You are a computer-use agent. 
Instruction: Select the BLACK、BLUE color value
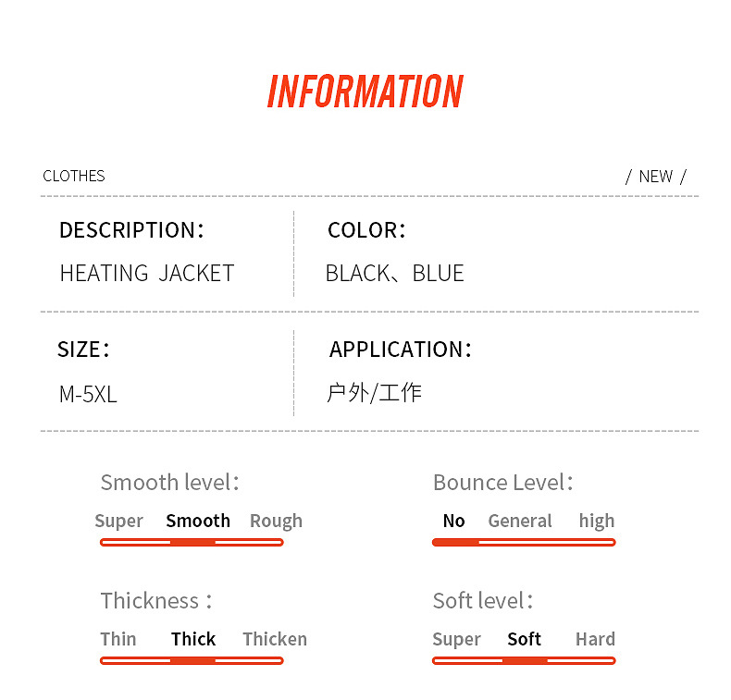pyautogui.click(x=394, y=274)
